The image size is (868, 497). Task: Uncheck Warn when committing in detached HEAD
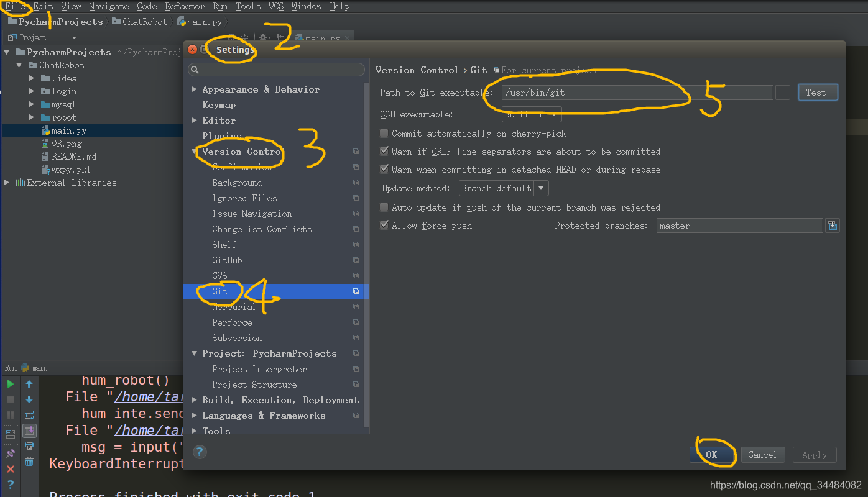coord(384,170)
